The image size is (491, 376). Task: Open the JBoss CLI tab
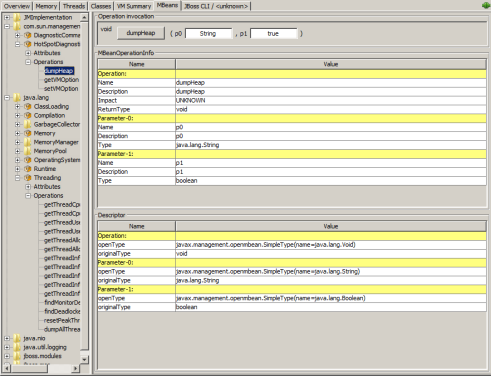pos(216,6)
